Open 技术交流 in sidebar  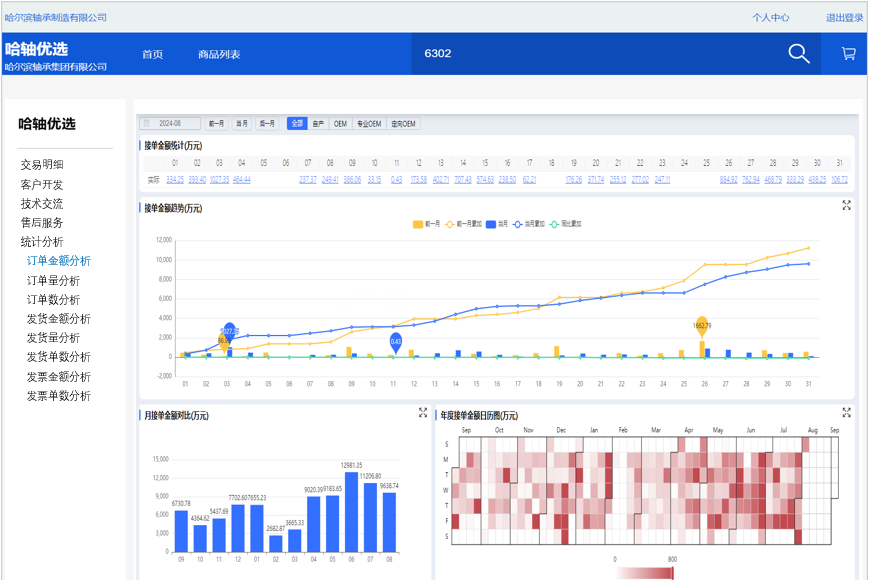tap(42, 204)
